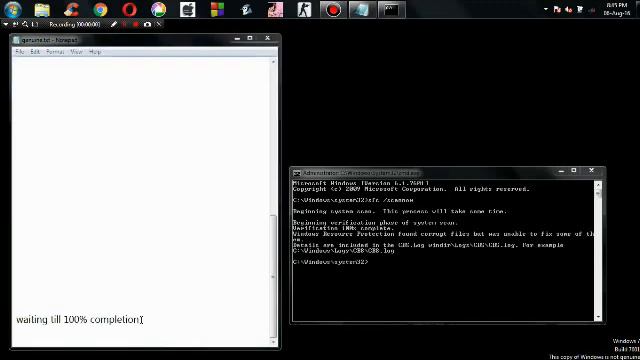
Task: Click the muted volume tray icon
Action: pos(569,9)
